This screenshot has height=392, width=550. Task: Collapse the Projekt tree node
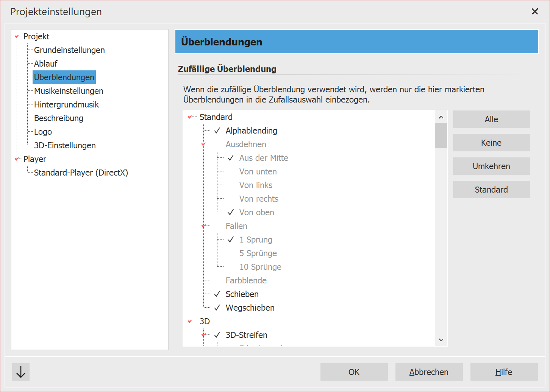17,37
